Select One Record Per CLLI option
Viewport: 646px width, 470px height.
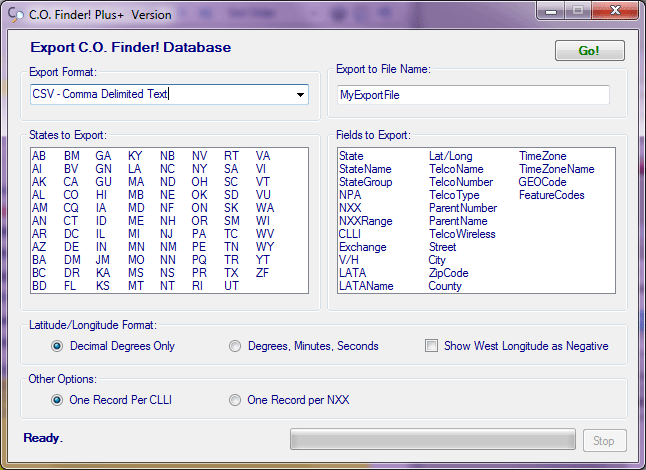click(57, 400)
